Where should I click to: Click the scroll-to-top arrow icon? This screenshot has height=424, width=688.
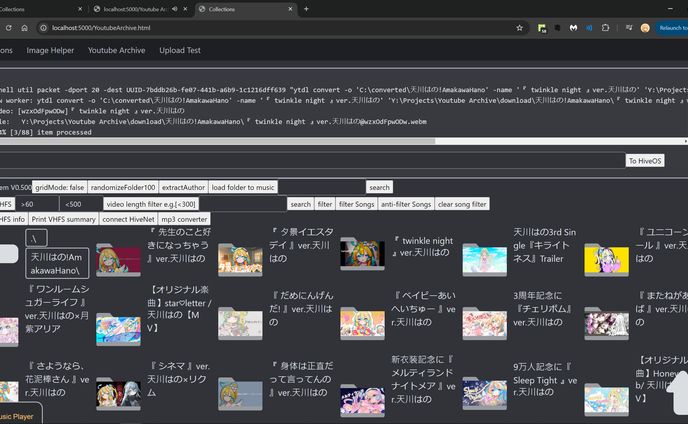[x=678, y=392]
